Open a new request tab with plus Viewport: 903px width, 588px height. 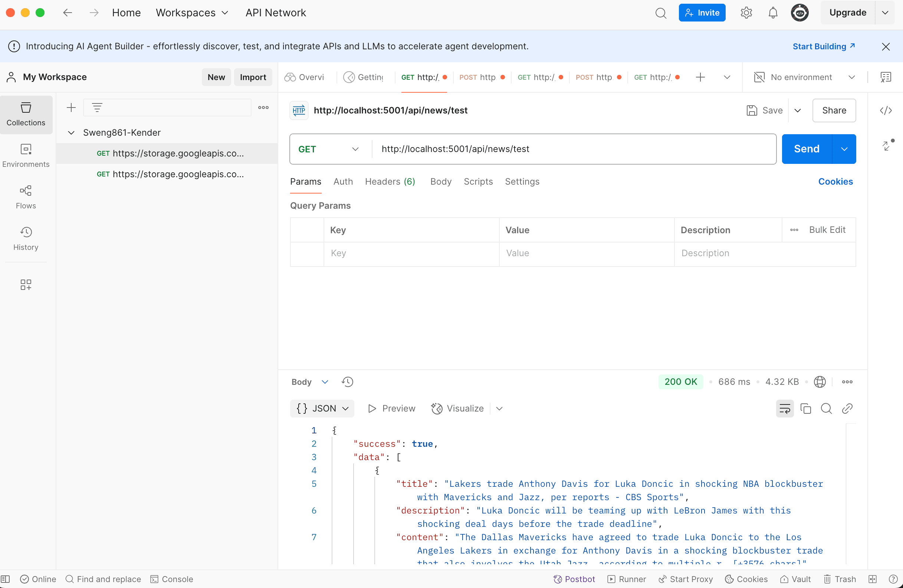click(700, 77)
